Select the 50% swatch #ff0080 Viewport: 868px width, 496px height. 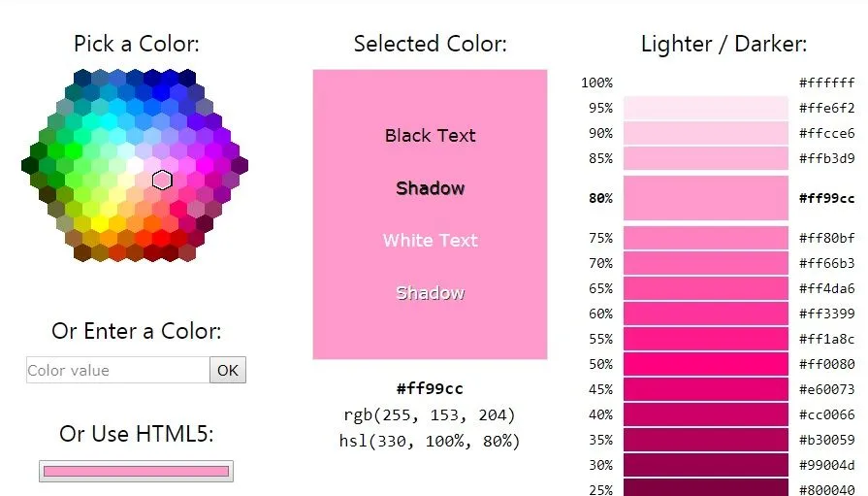tap(706, 364)
